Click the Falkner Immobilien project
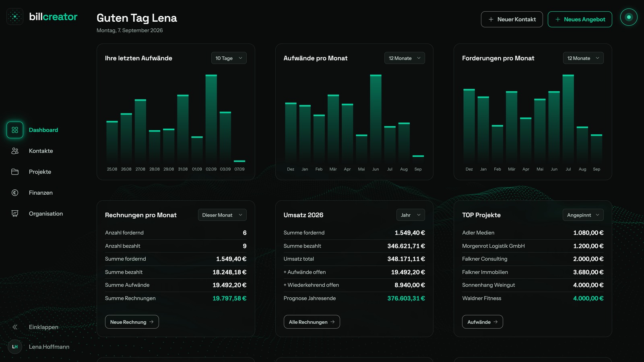644x362 pixels. click(x=533, y=272)
